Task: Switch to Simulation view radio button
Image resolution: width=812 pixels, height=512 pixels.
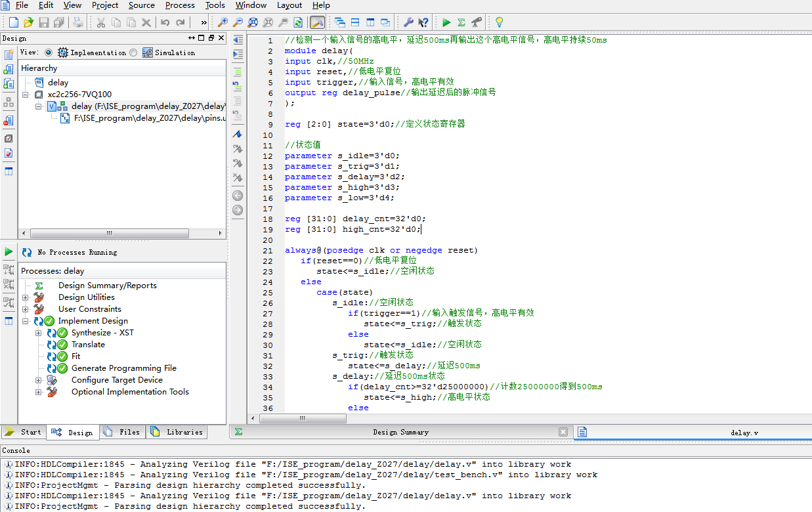Action: [x=133, y=53]
